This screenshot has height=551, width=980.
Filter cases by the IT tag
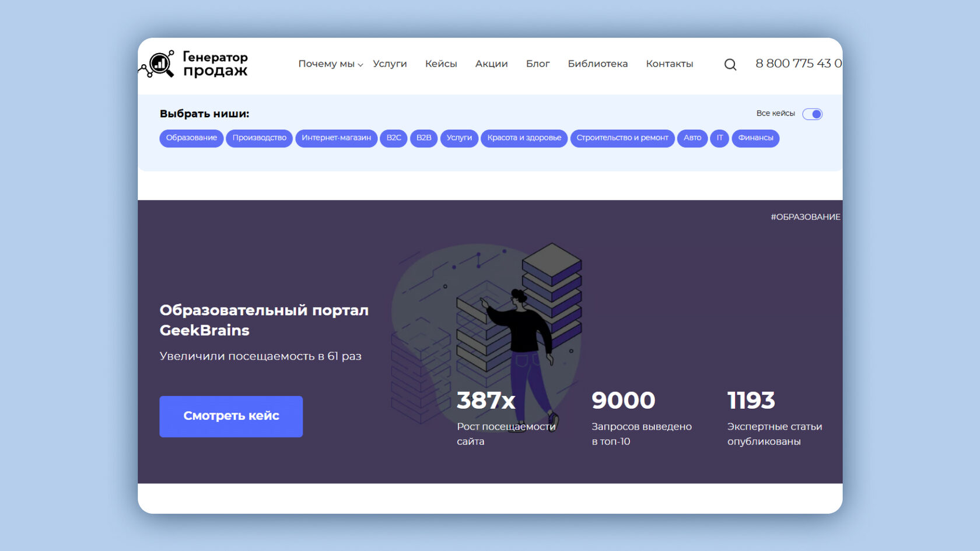click(x=720, y=138)
